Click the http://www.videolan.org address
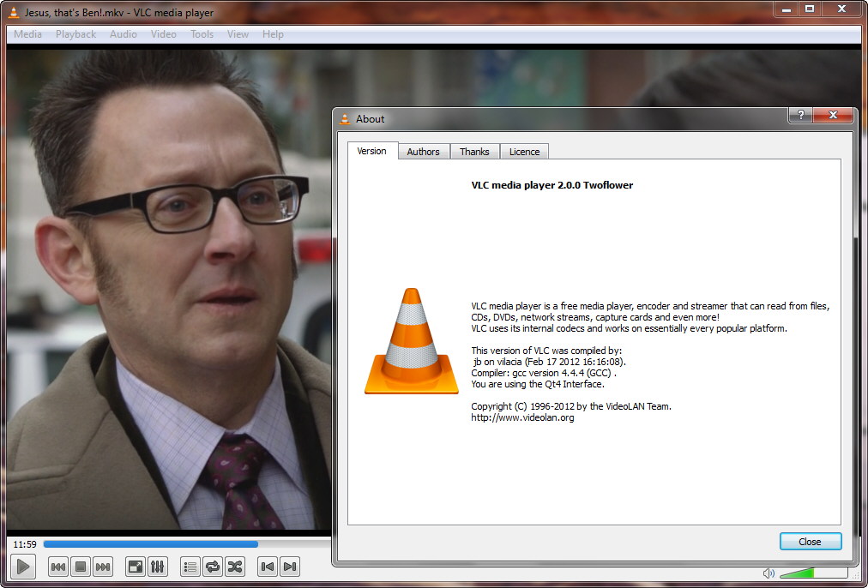The height and width of the screenshot is (588, 868). click(522, 417)
